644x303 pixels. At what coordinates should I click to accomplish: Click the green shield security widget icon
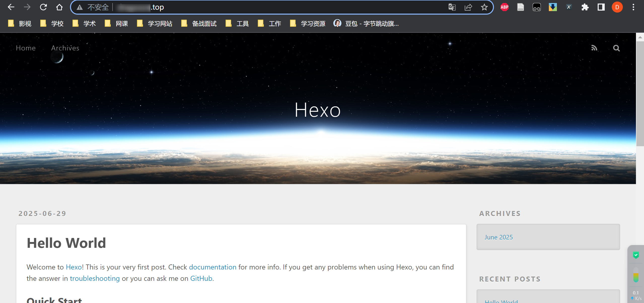click(636, 255)
